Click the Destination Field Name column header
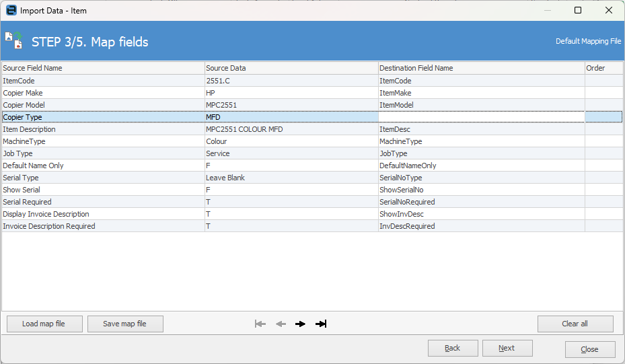 coord(482,68)
